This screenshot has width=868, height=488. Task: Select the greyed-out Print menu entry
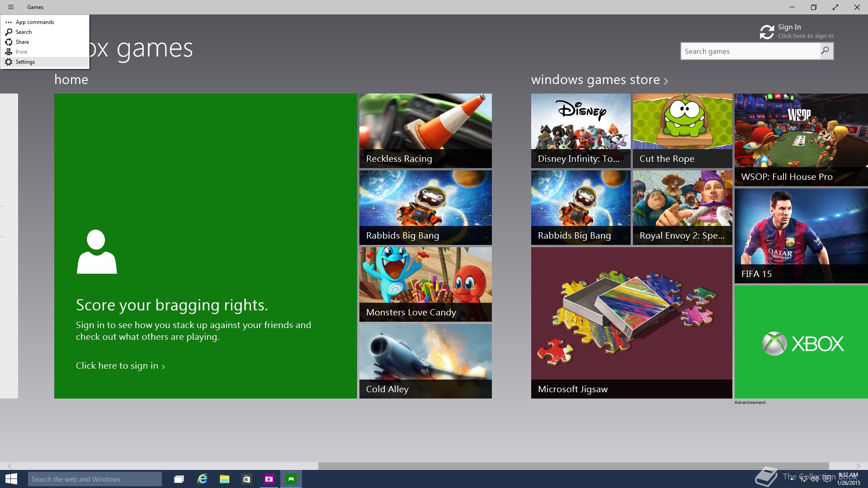[45, 52]
